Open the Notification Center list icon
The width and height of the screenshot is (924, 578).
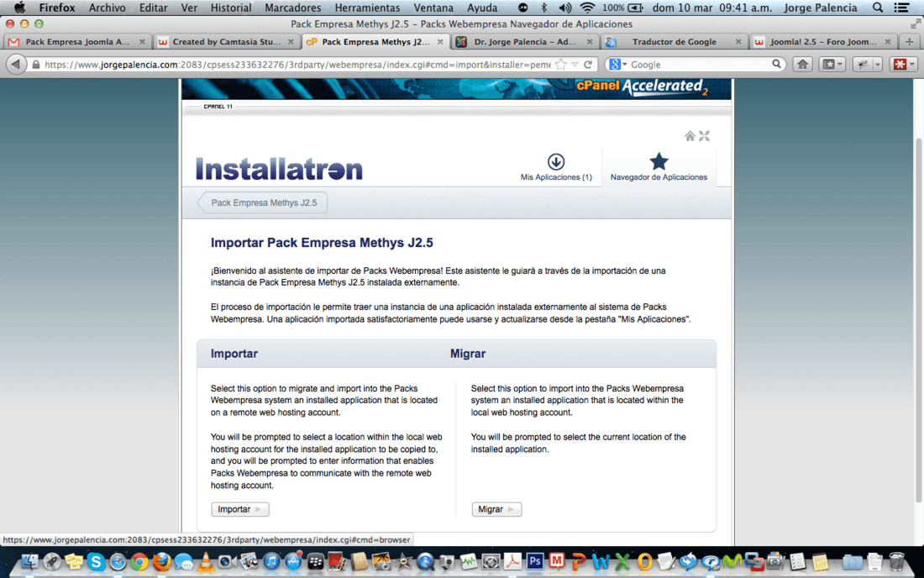click(x=901, y=8)
